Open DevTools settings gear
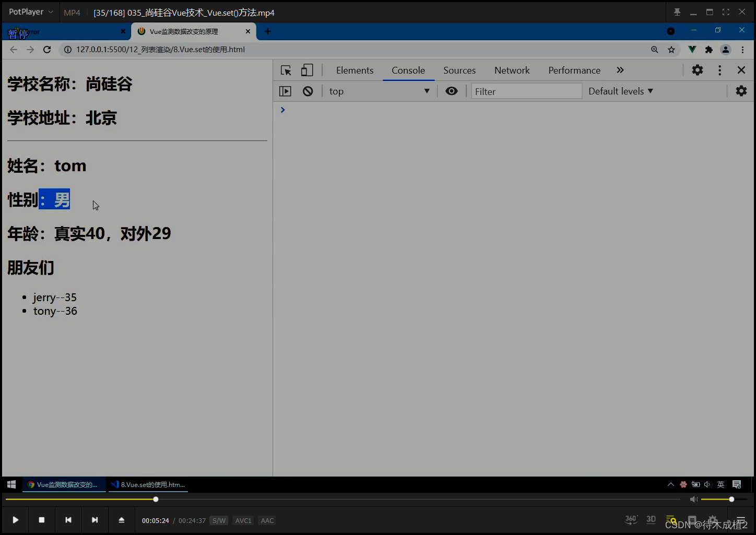The height and width of the screenshot is (535, 756). point(698,70)
